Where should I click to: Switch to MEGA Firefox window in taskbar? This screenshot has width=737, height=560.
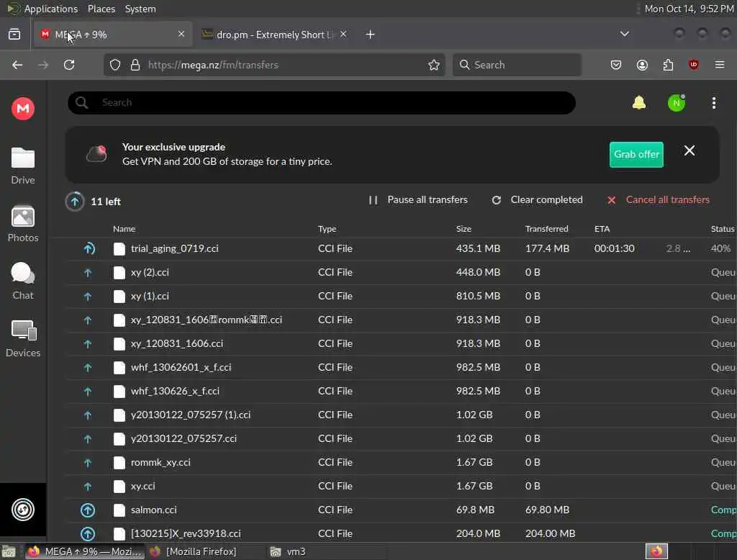[x=85, y=551]
